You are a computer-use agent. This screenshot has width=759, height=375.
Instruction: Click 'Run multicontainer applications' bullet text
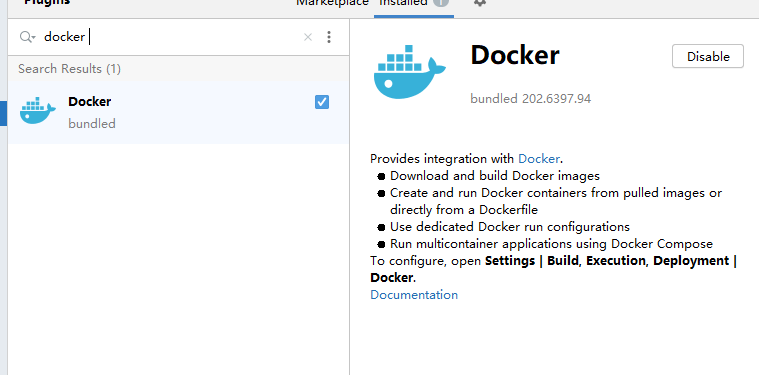coord(551,243)
